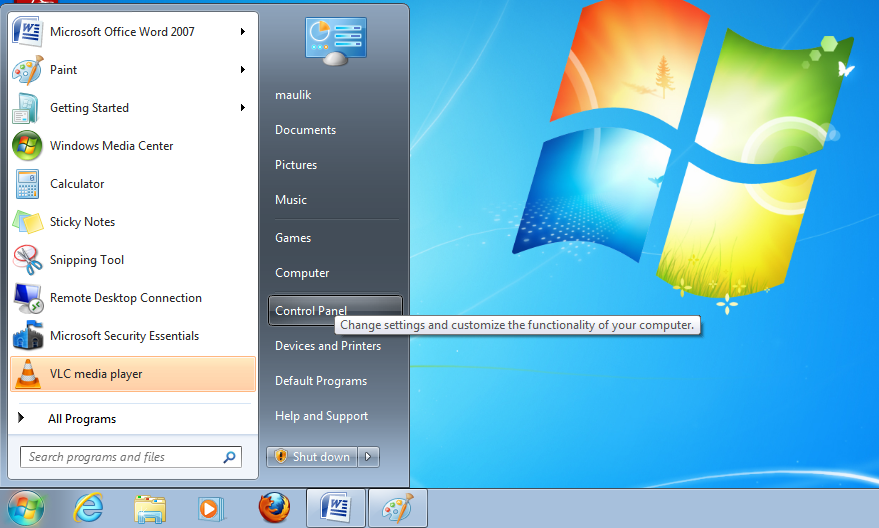Screen dimensions: 879x528
Task: Expand Getting Started submenu arrow
Action: 243,108
